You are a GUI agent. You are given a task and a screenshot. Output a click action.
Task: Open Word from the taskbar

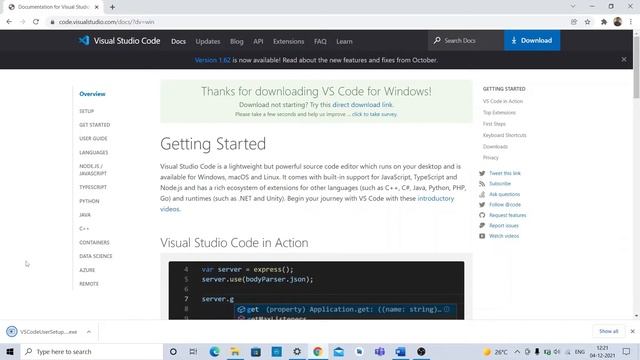[x=400, y=351]
